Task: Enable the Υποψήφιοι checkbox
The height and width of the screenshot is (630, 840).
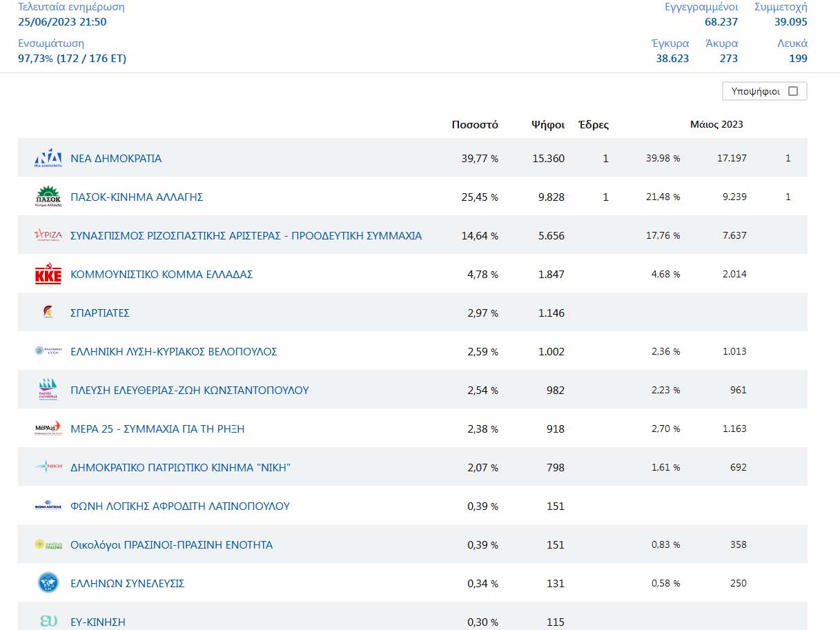Action: pyautogui.click(x=792, y=91)
